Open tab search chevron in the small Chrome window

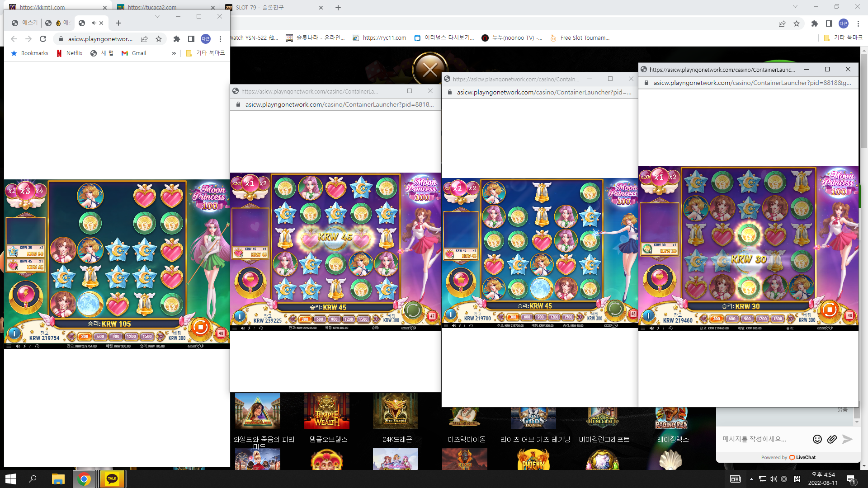[157, 16]
